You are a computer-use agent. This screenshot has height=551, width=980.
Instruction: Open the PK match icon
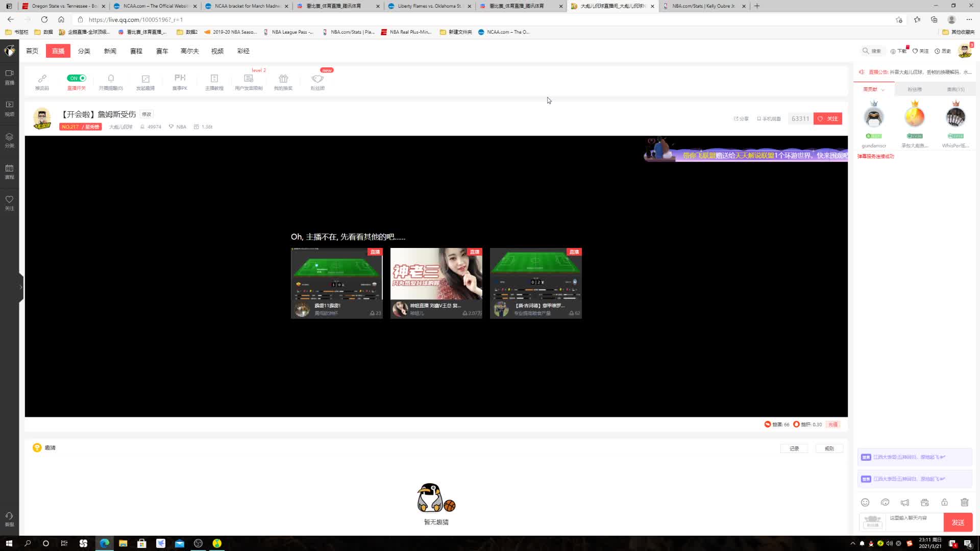point(180,78)
